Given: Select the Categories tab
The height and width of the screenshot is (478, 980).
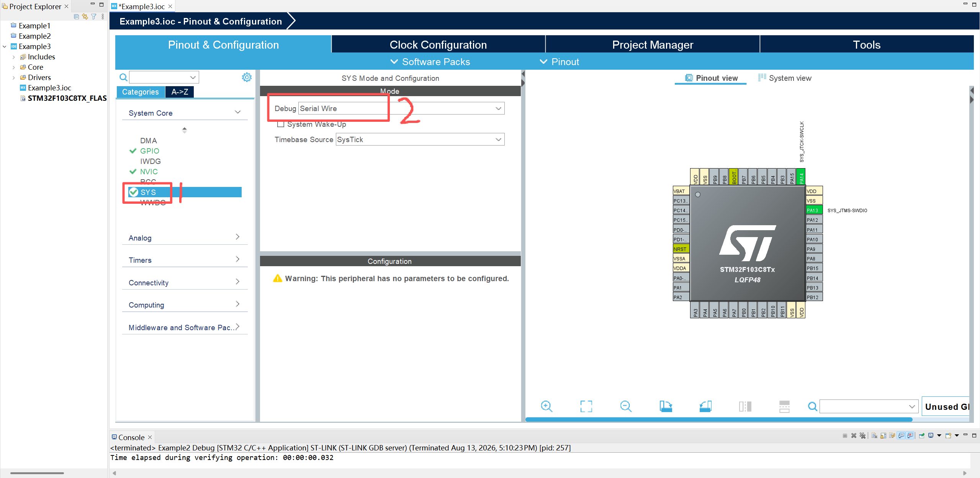Looking at the screenshot, I should (140, 92).
